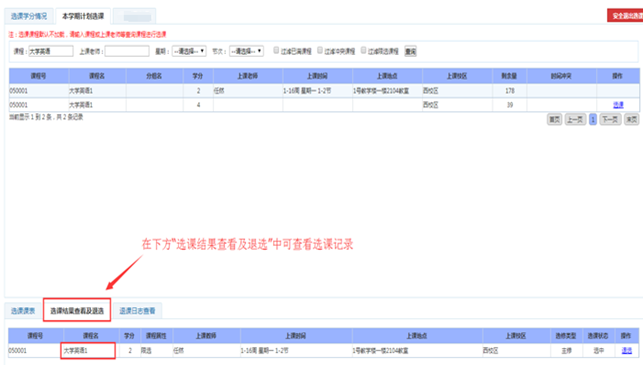The height and width of the screenshot is (365, 643).
Task: Switch to the 退课日志查看 tab
Action: (137, 311)
